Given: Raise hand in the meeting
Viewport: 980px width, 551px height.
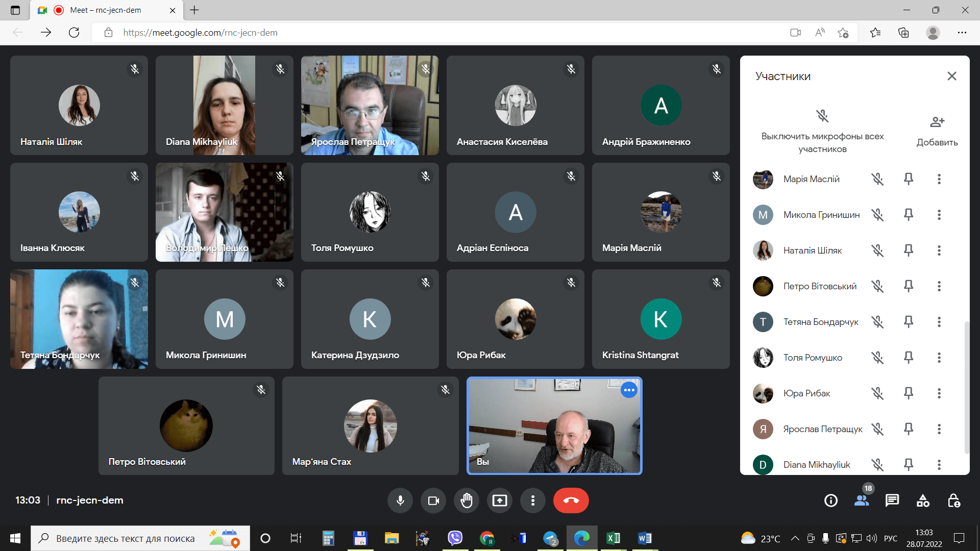Looking at the screenshot, I should 466,500.
